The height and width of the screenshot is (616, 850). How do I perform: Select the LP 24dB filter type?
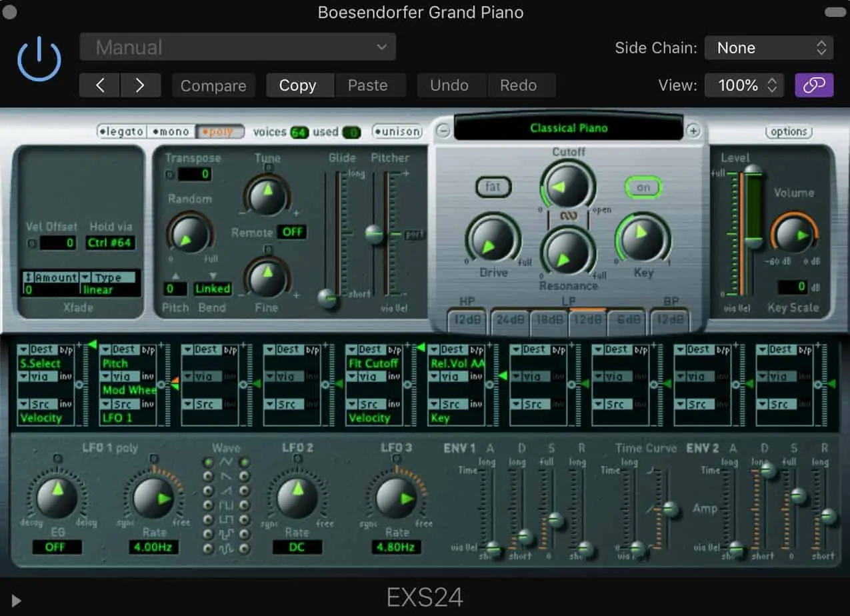point(510,319)
